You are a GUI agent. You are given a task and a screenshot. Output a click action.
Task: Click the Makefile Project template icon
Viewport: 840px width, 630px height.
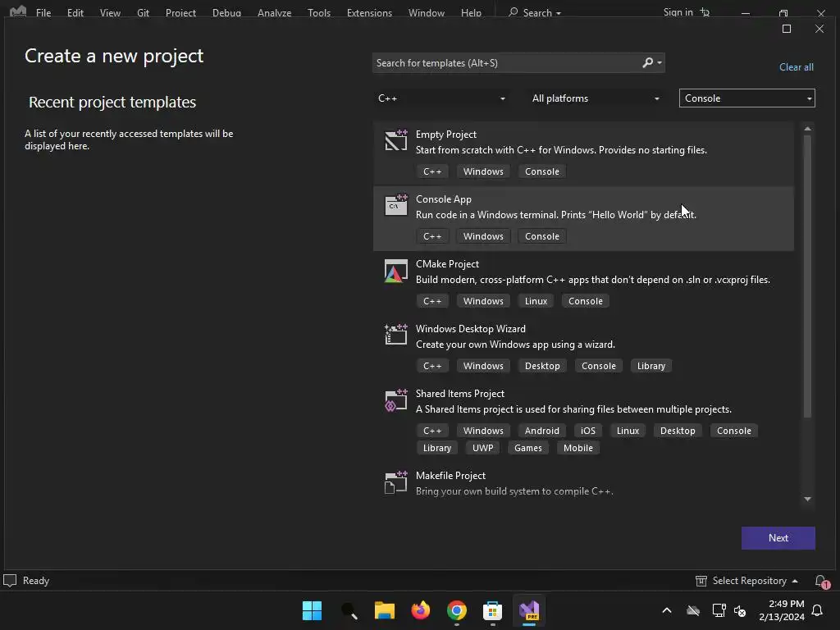(x=396, y=482)
